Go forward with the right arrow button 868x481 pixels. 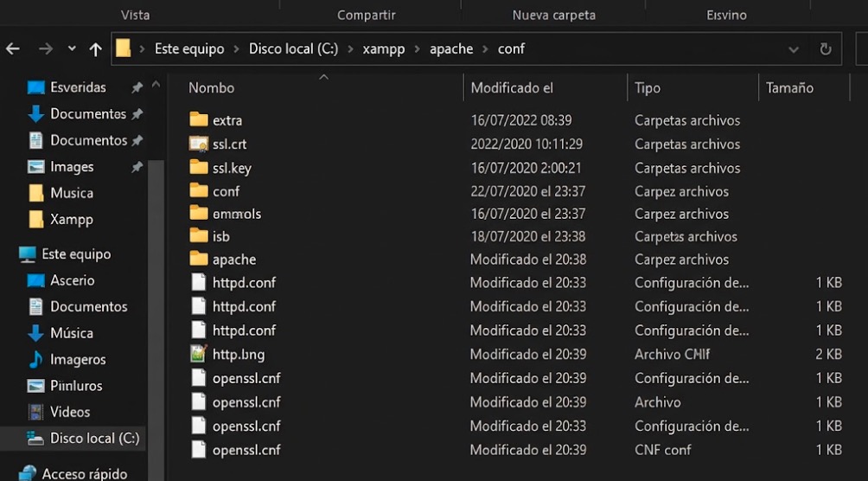coord(46,49)
